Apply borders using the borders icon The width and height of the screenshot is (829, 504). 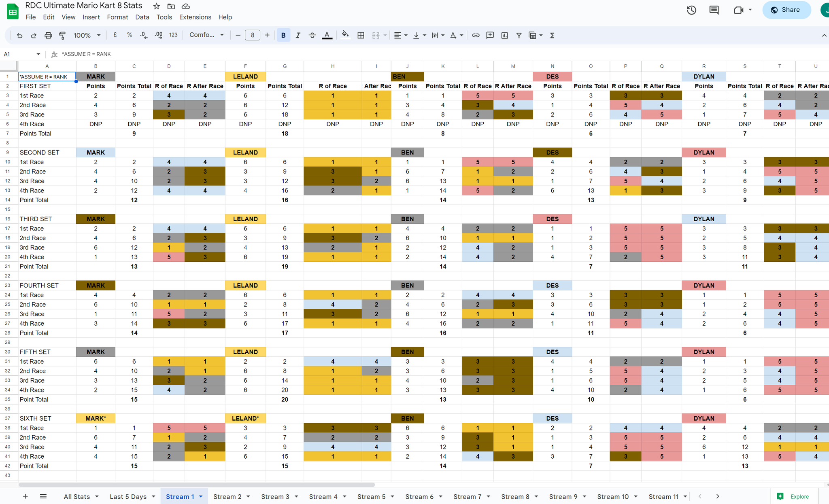click(360, 35)
